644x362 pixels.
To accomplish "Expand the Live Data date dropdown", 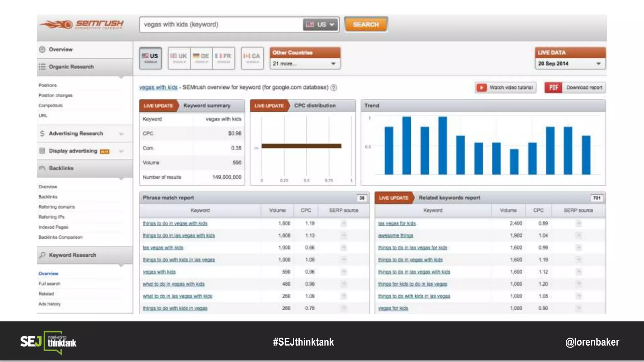I will [x=570, y=63].
